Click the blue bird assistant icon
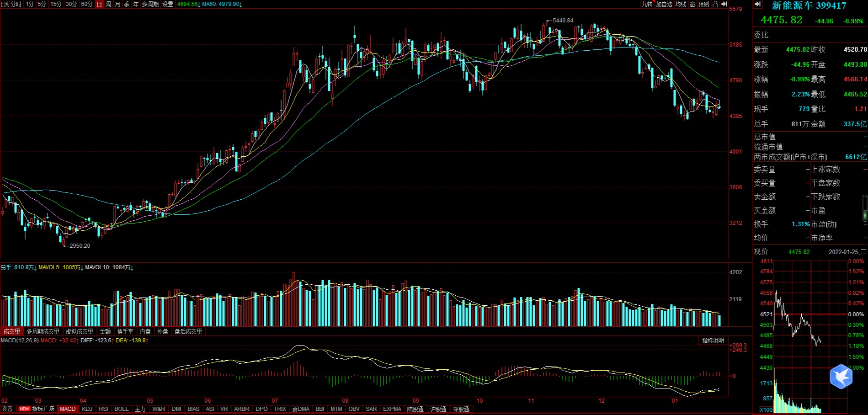The image size is (868, 415). (841, 377)
